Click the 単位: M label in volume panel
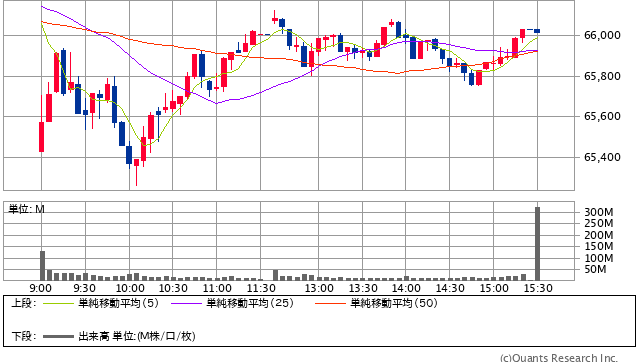Viewport: 638px width, 362px height. [x=27, y=209]
